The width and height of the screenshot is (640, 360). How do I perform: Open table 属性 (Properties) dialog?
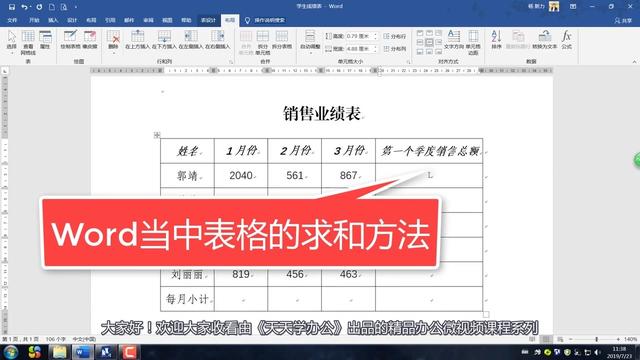coord(45,40)
